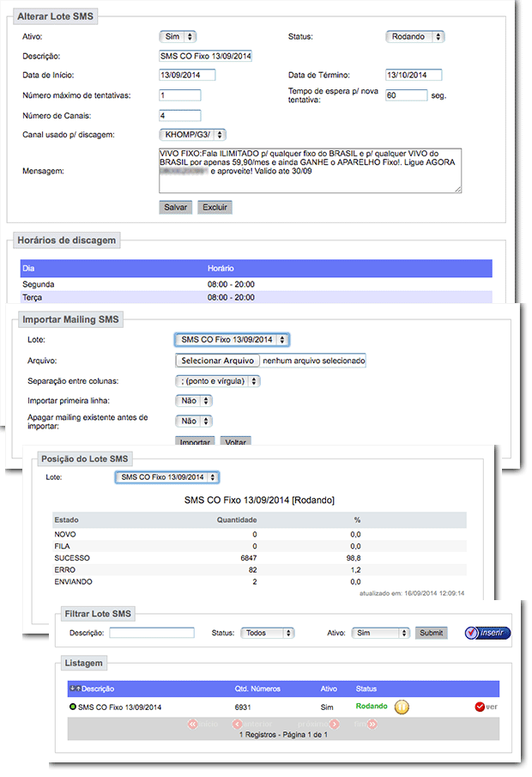Click the Excluir button

(215, 207)
